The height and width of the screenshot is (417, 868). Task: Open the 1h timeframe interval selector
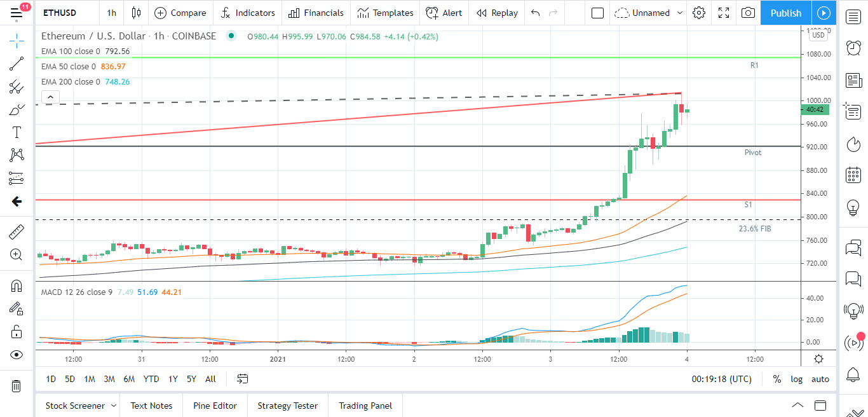112,13
